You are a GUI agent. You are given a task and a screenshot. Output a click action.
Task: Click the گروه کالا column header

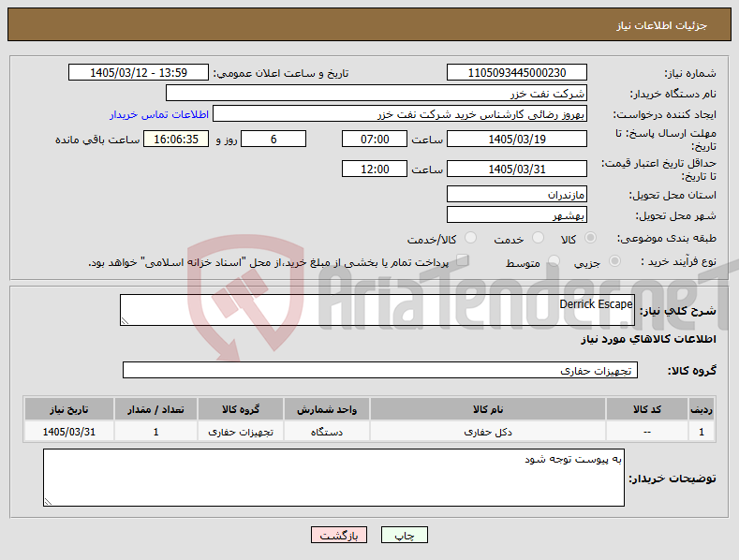point(241,409)
